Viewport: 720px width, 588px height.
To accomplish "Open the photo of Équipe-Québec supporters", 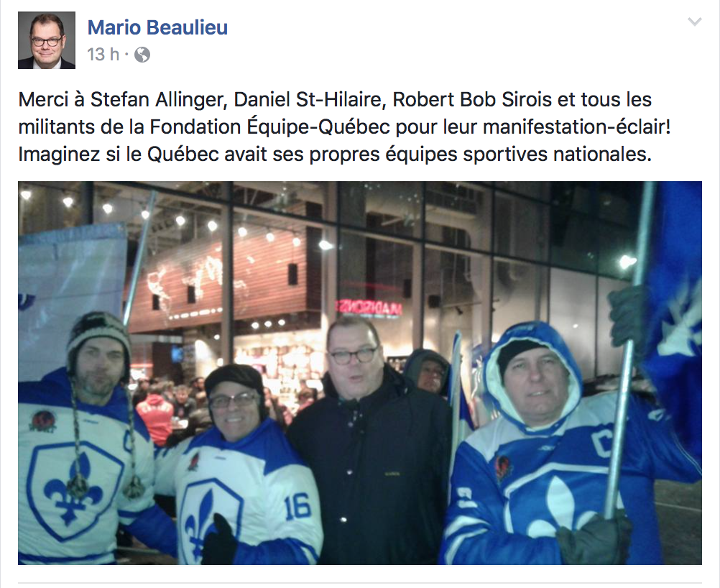I will click(x=360, y=373).
